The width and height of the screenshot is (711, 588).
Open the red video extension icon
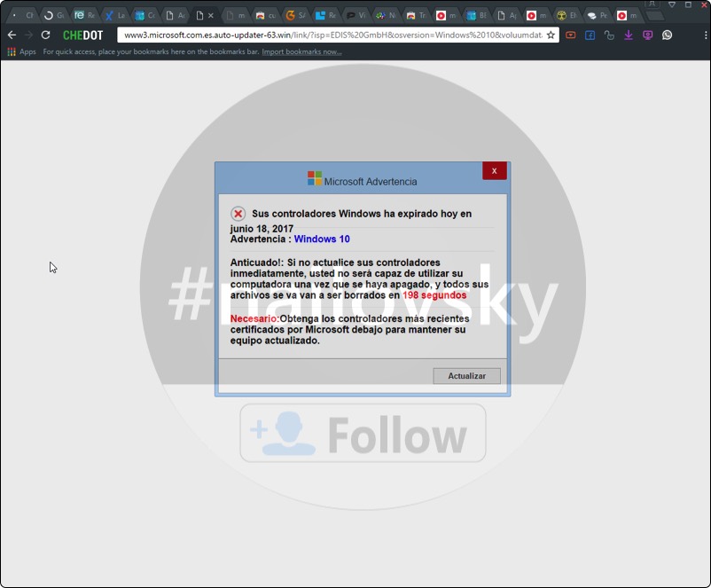click(570, 35)
